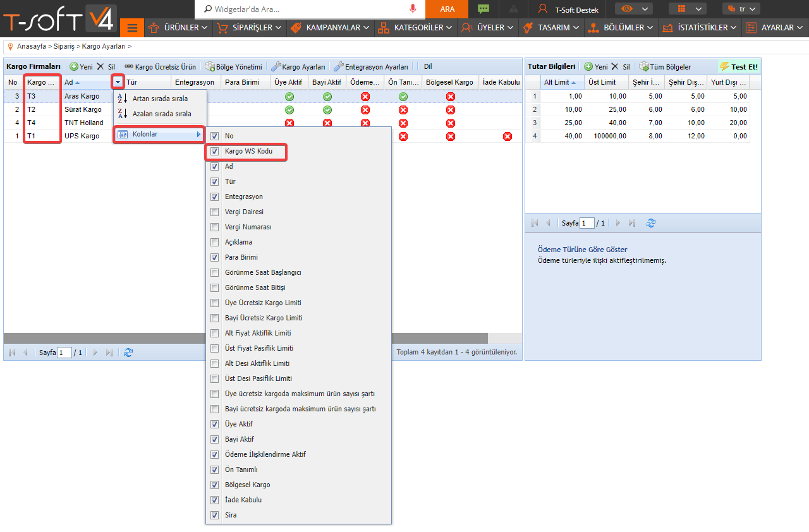The width and height of the screenshot is (809, 532).
Task: Click the Sayfa number field in Kargo Firmaları
Action: pos(64,353)
